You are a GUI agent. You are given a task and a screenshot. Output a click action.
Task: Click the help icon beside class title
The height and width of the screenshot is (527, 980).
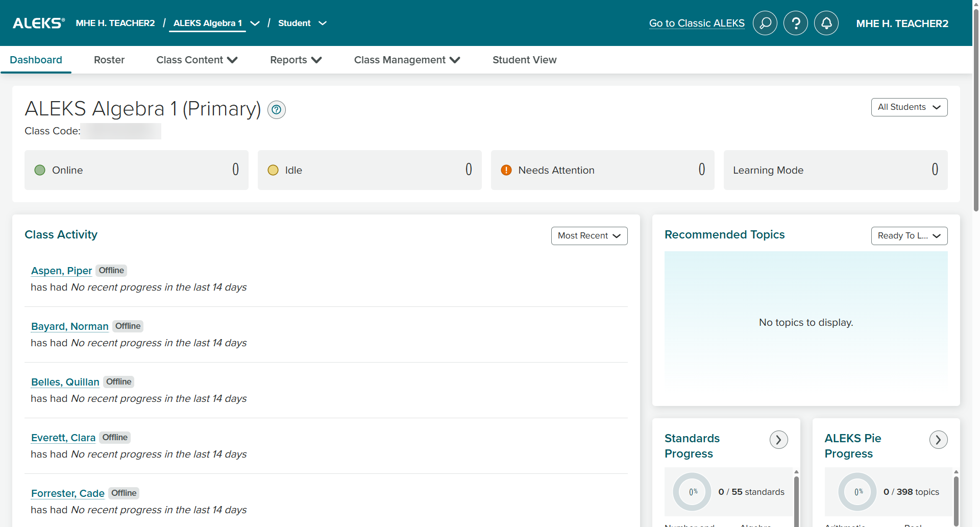click(x=276, y=110)
